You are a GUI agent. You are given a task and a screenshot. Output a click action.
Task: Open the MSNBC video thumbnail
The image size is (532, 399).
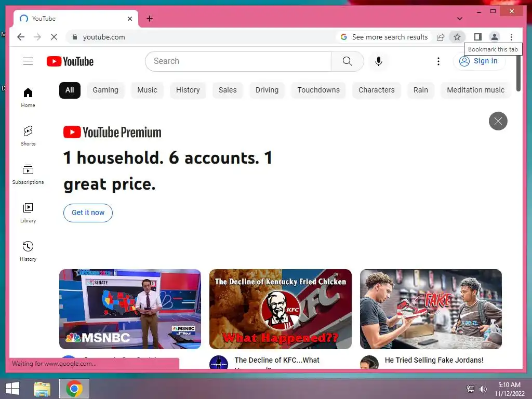(x=130, y=309)
